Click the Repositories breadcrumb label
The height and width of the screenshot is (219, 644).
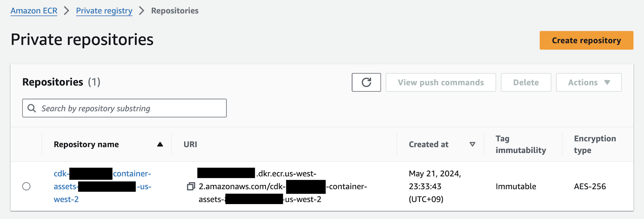pos(175,11)
